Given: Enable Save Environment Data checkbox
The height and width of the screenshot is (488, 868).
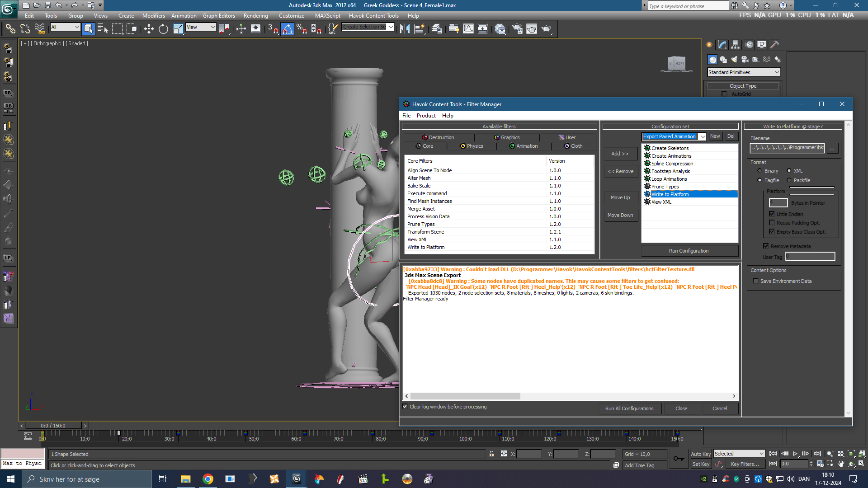Looking at the screenshot, I should point(755,281).
